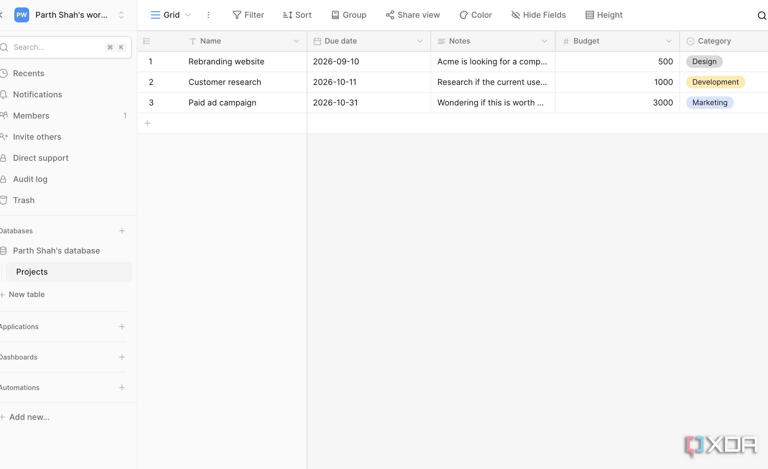Viewport: 768px width, 469px height.
Task: Open row Height settings
Action: coord(604,15)
